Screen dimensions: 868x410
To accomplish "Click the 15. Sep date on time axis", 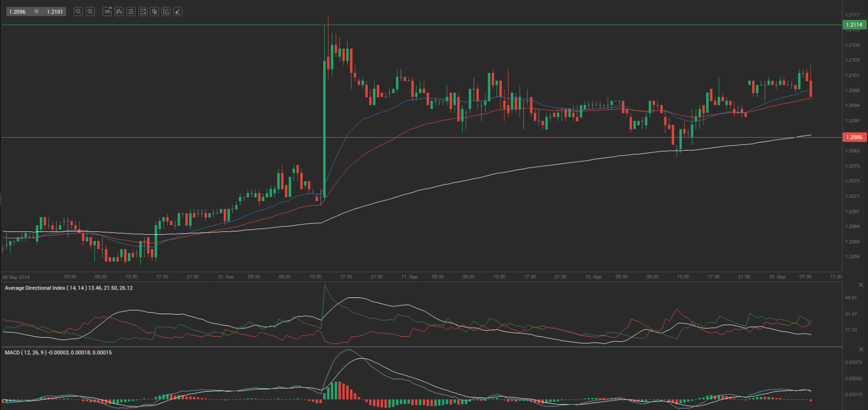I will (777, 276).
